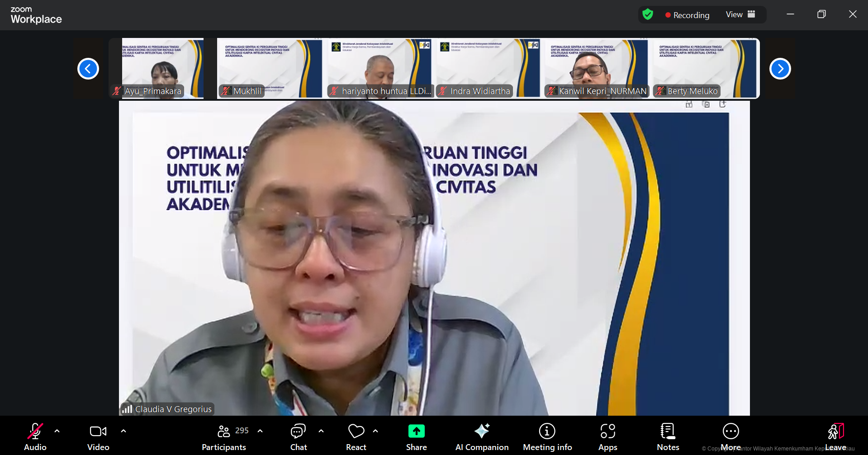Click the green encryption shield icon
Viewport: 868px width, 455px height.
(648, 14)
